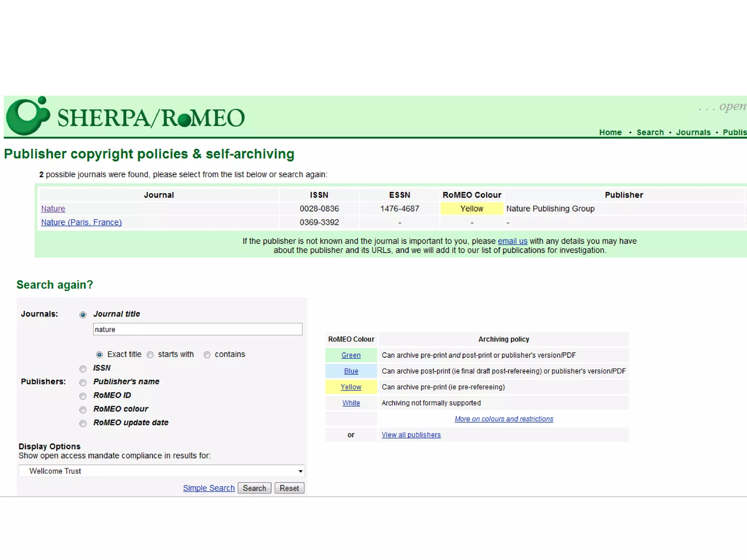Image resolution: width=747 pixels, height=560 pixels.
Task: Choose the starts with match option
Action: [150, 355]
